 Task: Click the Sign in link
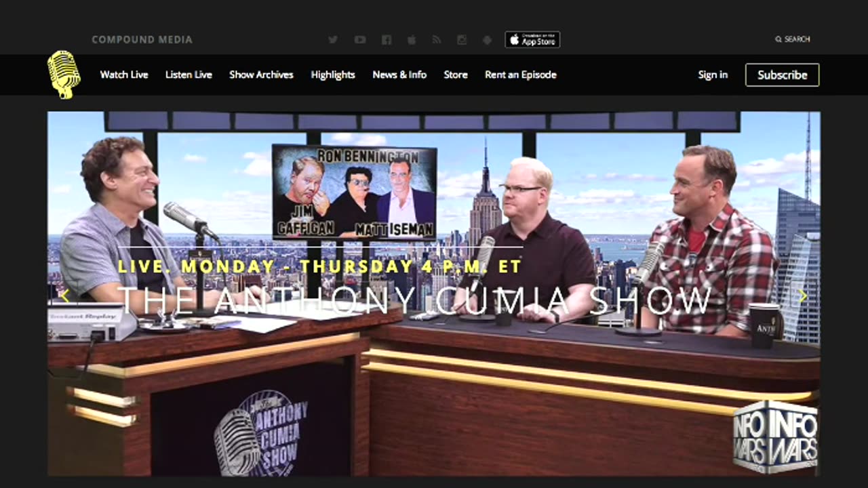click(x=713, y=75)
